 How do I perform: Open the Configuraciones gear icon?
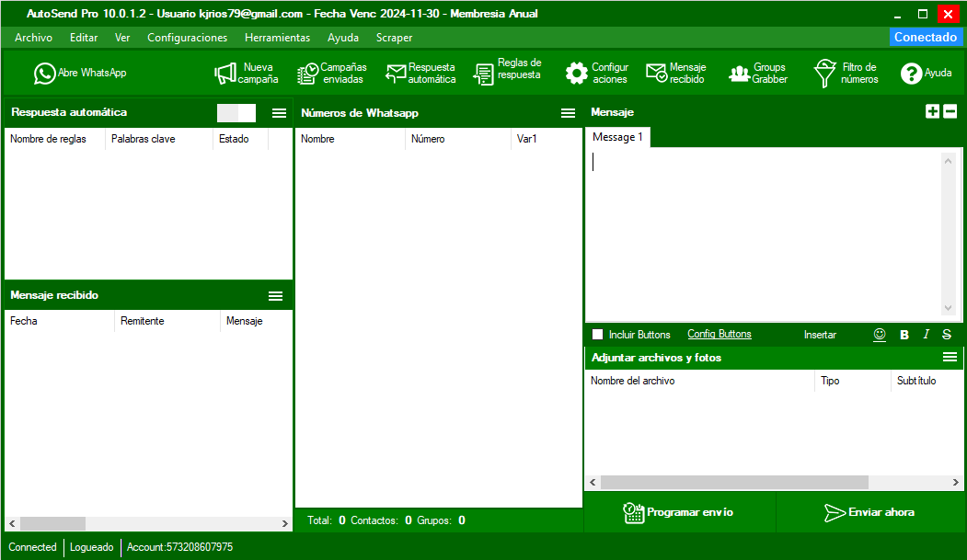point(577,74)
